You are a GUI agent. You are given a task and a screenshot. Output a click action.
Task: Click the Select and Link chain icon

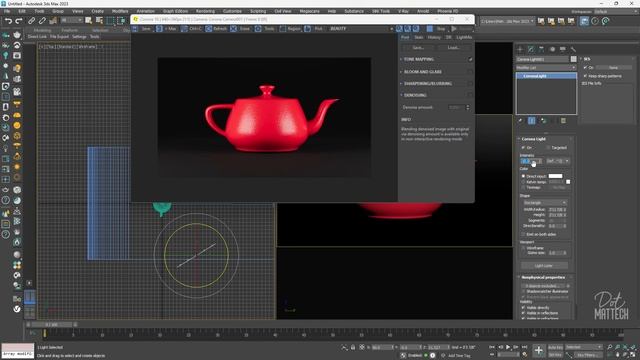[x=31, y=20]
